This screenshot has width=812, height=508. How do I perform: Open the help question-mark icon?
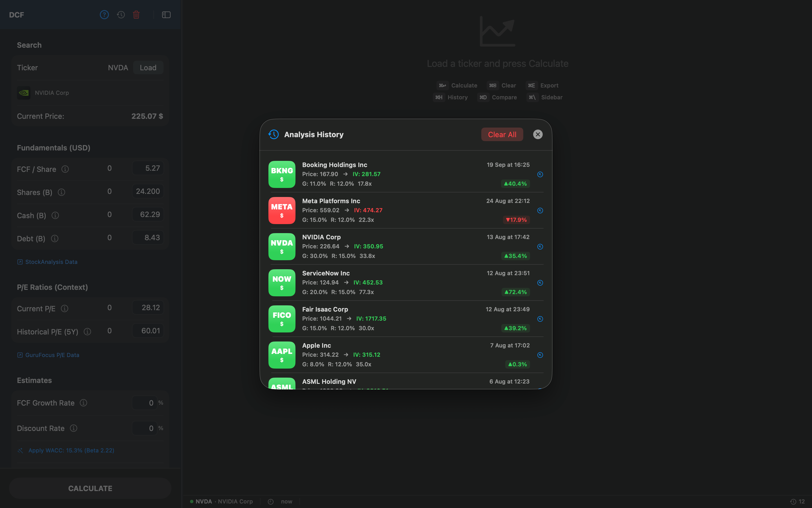point(104,15)
